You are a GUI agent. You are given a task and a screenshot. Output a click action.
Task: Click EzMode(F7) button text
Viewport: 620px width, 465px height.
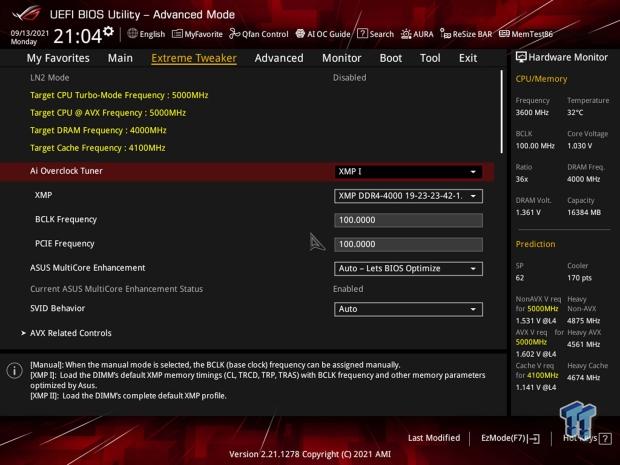[503, 438]
